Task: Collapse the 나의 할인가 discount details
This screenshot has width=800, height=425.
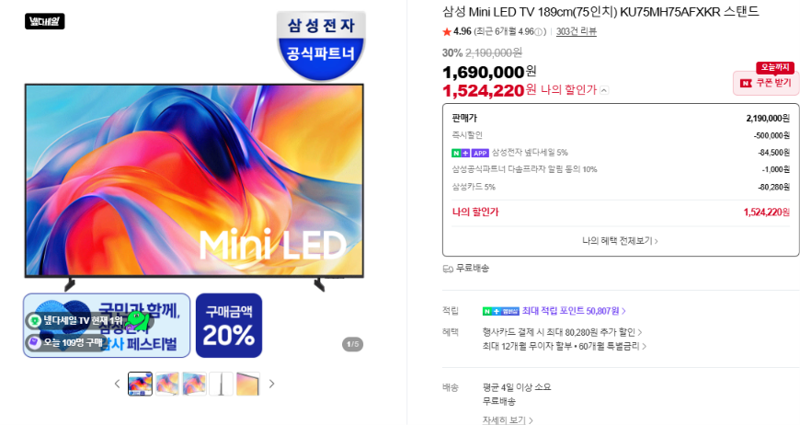Action: click(x=604, y=90)
